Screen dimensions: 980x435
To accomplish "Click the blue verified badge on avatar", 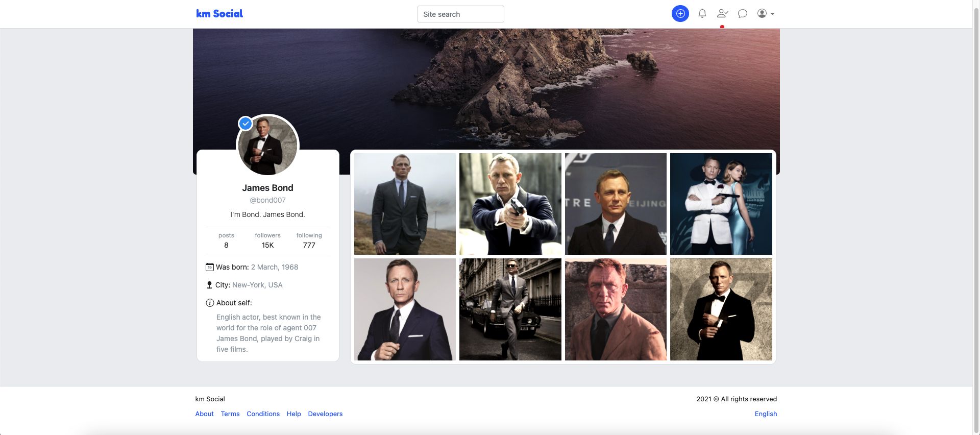I will point(246,123).
